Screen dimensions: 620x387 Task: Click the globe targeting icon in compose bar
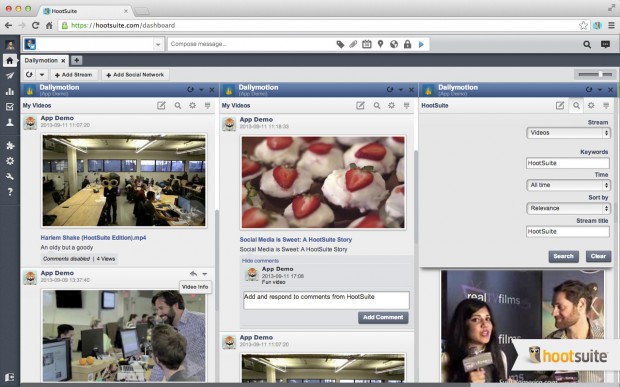click(x=394, y=44)
